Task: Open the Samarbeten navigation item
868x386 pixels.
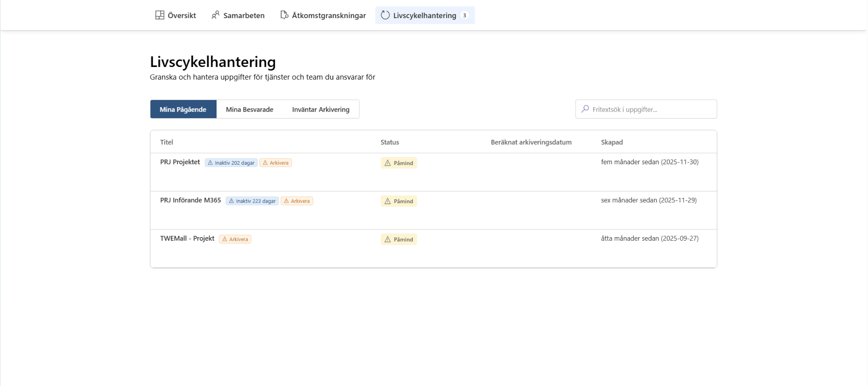Action: pos(238,15)
